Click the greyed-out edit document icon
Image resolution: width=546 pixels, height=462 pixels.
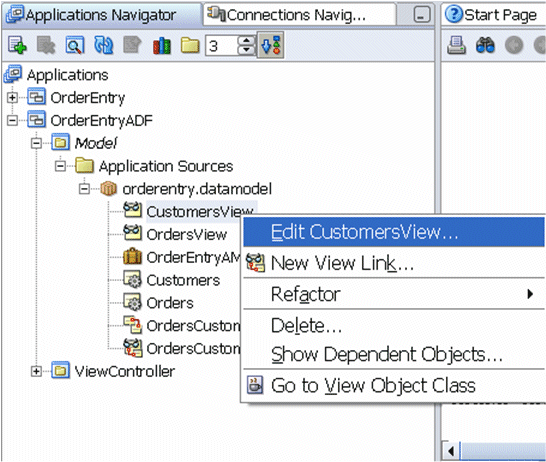coord(132,45)
